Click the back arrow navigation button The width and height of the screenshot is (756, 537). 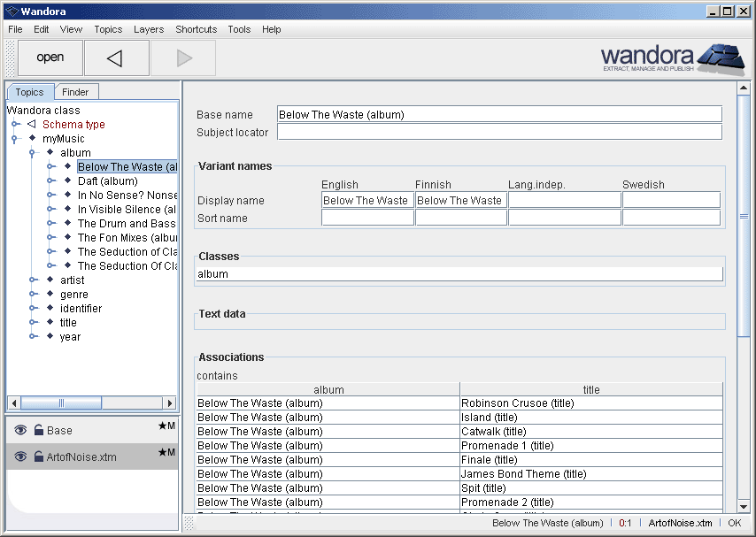pyautogui.click(x=116, y=58)
